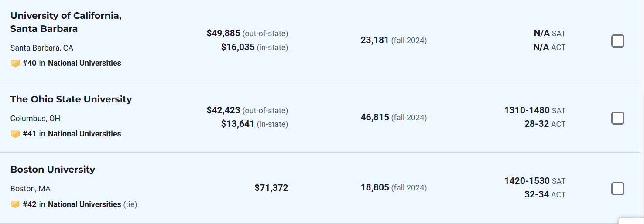Viewport: 644px width, 224px height.
Task: Select the Boston University compare checkbox
Action: point(617,189)
